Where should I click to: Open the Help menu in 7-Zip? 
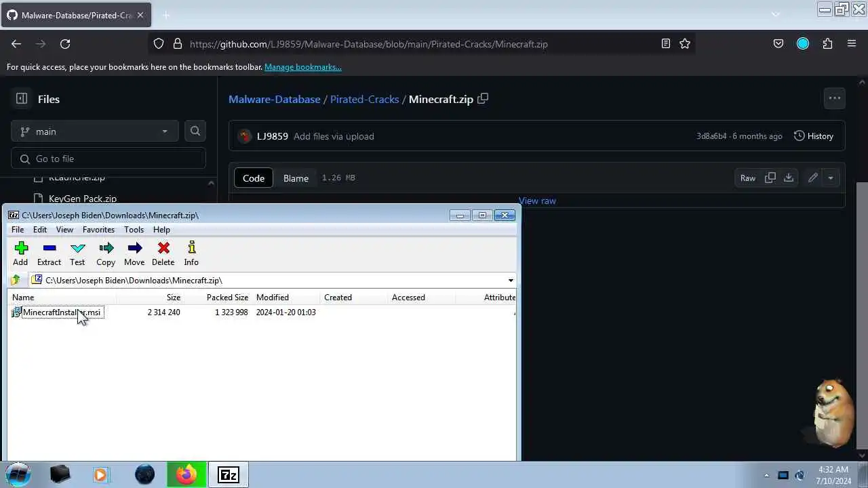[161, 230]
